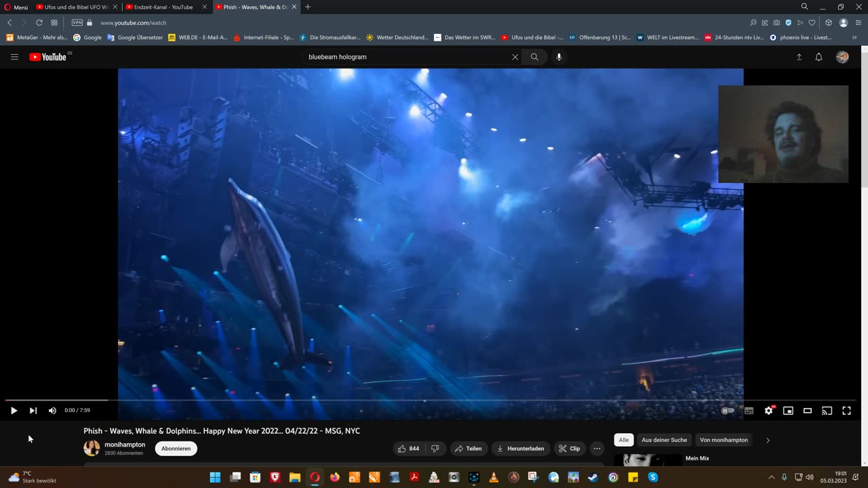The width and height of the screenshot is (868, 488).
Task: Open video player settings gear
Action: (768, 410)
